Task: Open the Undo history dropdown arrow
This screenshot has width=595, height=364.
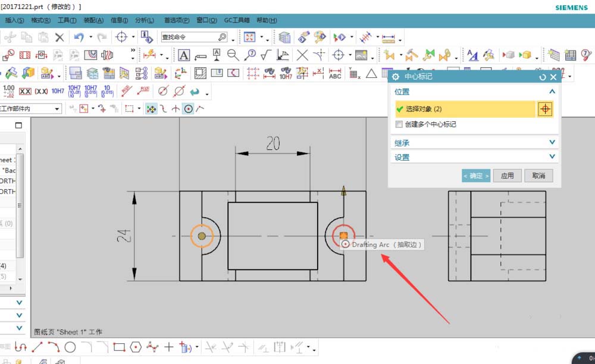Action: [90, 37]
